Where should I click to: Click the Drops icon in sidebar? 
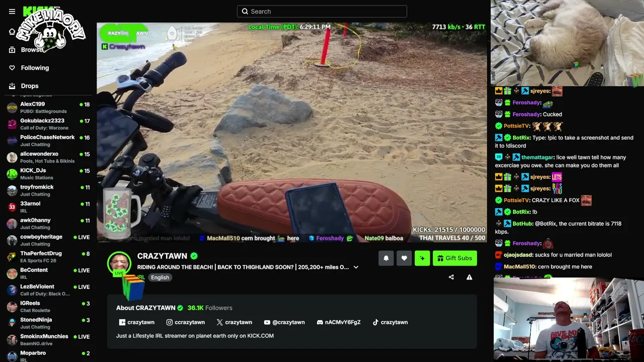12,86
